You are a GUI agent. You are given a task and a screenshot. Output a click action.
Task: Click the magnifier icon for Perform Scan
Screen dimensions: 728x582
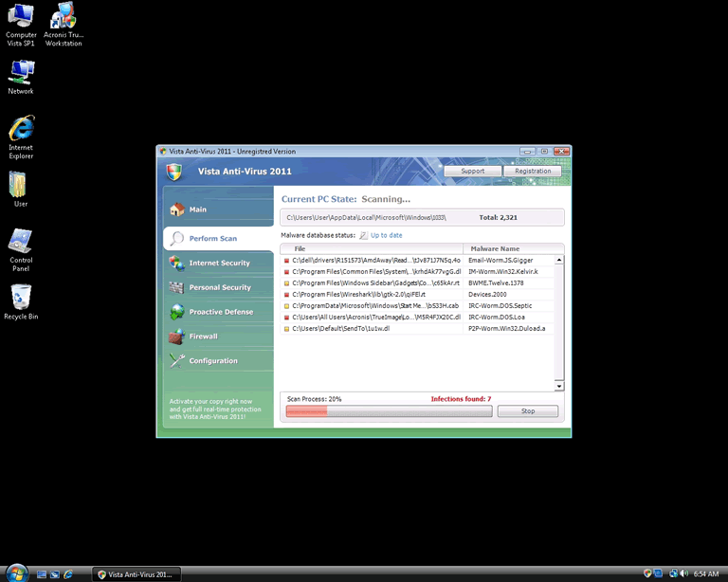[x=176, y=238]
